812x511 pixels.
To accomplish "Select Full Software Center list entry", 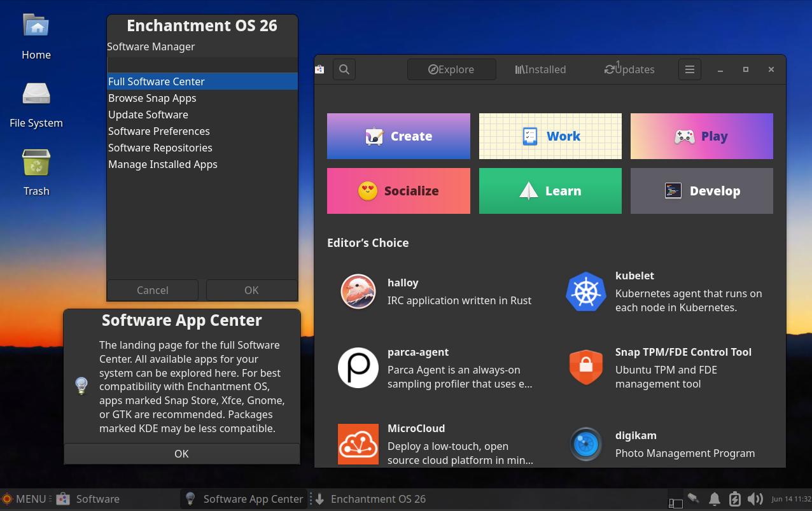I will pos(202,81).
